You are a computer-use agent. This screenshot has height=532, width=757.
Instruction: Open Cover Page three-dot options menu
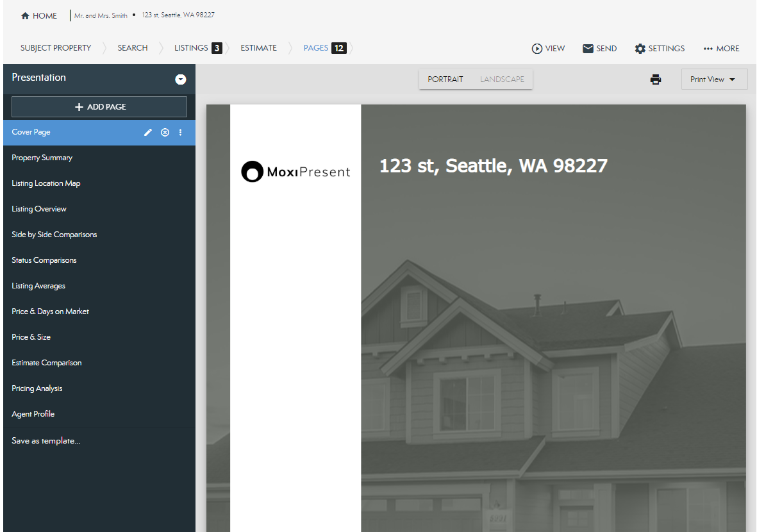coord(180,132)
